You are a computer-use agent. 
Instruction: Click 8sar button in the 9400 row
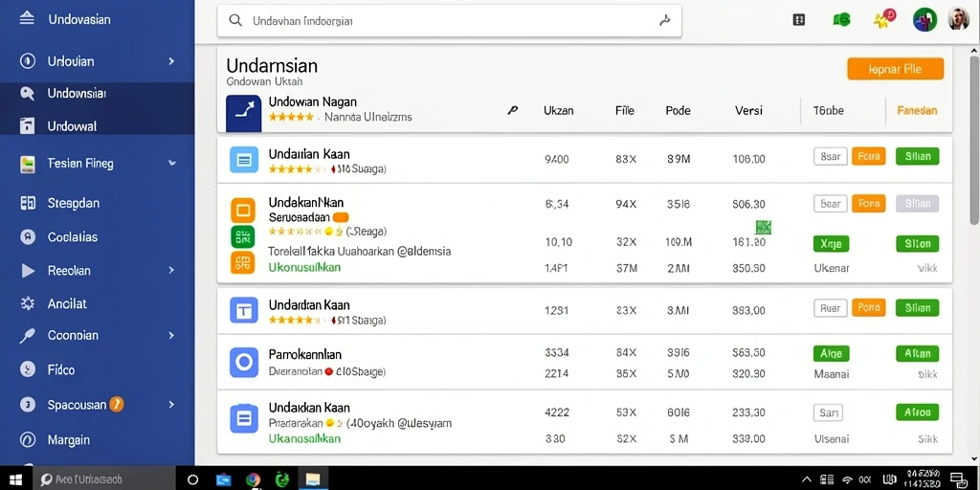pyautogui.click(x=830, y=156)
